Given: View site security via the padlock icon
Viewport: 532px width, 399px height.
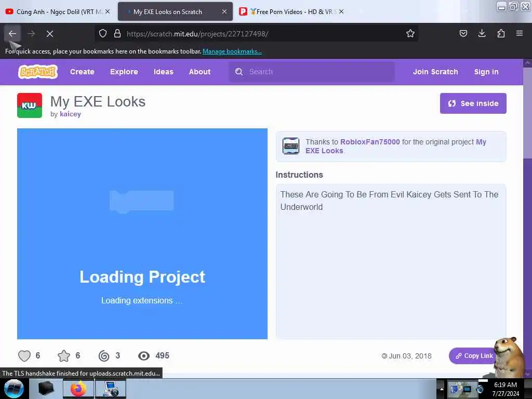Looking at the screenshot, I should pyautogui.click(x=117, y=33).
